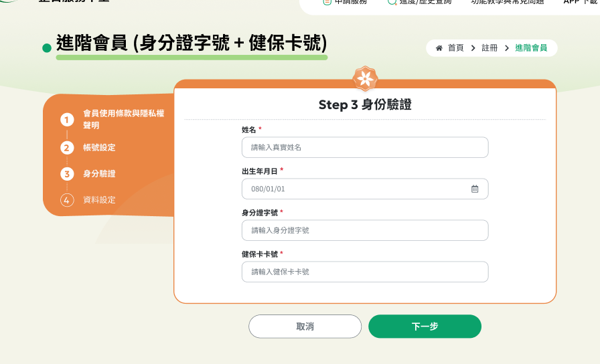Viewport: 600px width, 364px height.
Task: Select step 4 circle in sidebar
Action: click(x=67, y=200)
